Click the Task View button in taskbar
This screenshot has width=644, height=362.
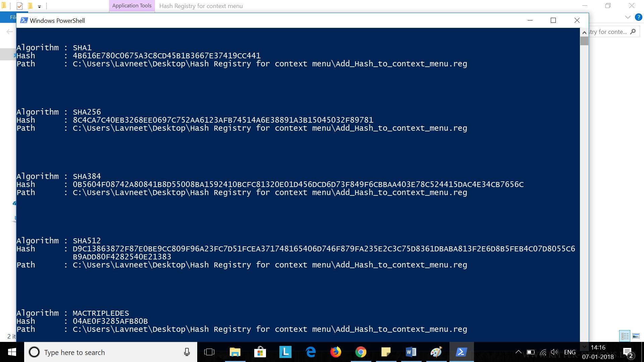click(x=209, y=352)
